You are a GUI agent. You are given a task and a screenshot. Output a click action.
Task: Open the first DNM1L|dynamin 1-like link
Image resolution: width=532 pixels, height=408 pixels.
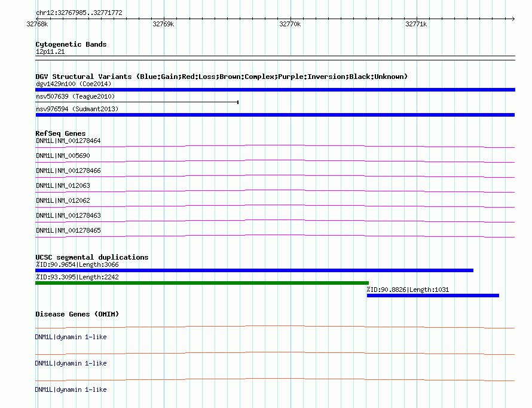click(x=71, y=337)
